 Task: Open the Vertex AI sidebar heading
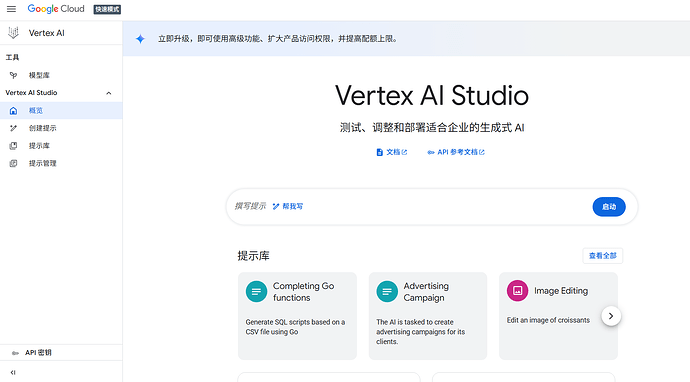point(47,33)
